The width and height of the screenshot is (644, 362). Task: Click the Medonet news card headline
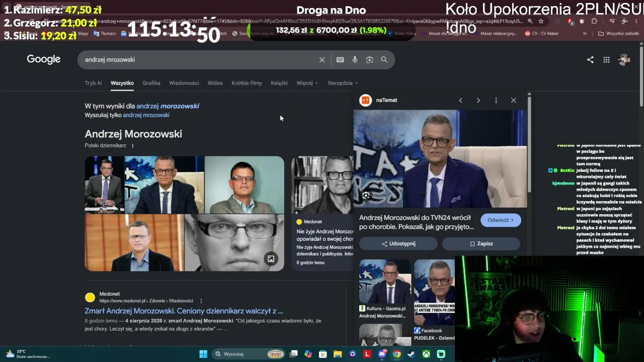click(x=325, y=235)
